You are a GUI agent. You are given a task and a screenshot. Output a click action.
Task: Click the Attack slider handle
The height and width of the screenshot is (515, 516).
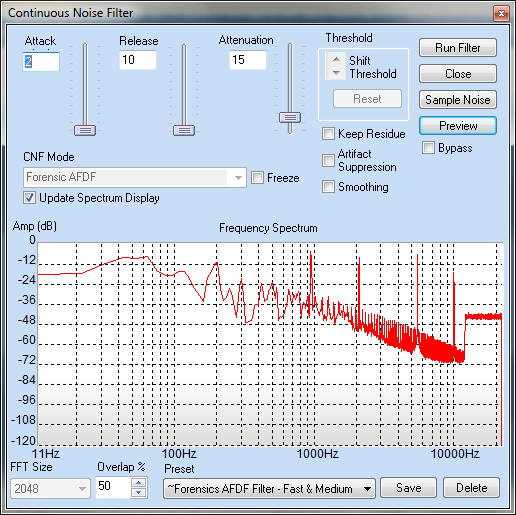point(85,130)
